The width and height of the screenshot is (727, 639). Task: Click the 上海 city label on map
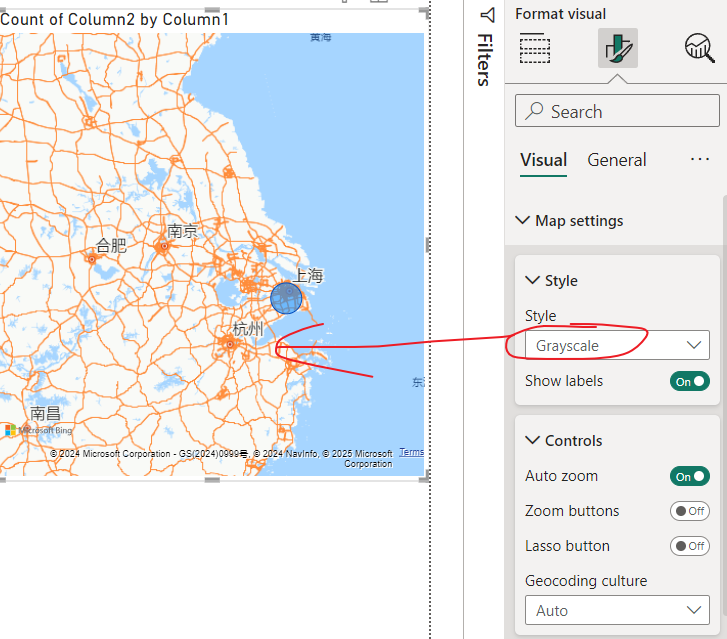pyautogui.click(x=308, y=276)
